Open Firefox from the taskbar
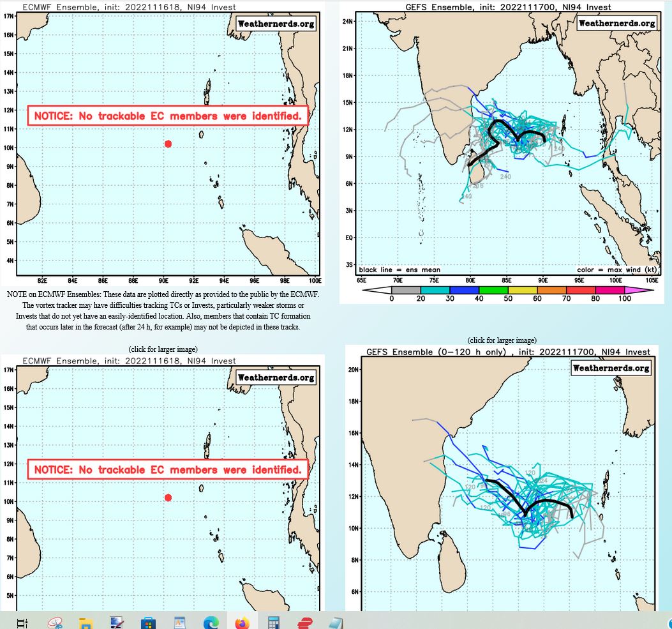The width and height of the screenshot is (672, 629). pos(242,623)
